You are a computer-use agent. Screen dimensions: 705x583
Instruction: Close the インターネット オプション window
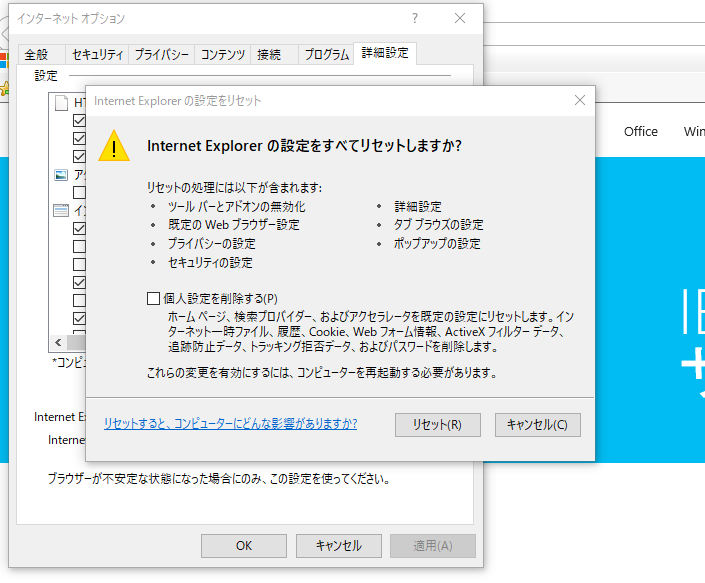(460, 18)
